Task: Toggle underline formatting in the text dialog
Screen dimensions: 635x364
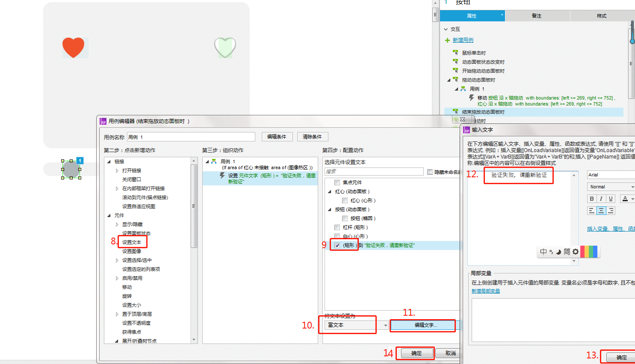Action: pyautogui.click(x=611, y=199)
